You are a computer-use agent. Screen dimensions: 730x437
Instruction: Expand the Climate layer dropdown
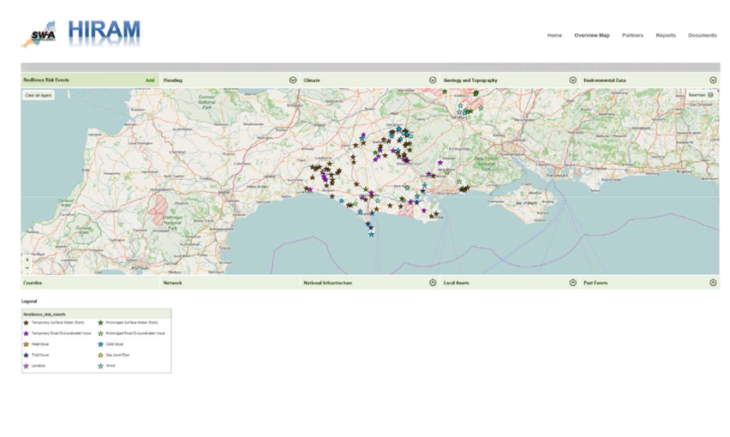point(433,80)
